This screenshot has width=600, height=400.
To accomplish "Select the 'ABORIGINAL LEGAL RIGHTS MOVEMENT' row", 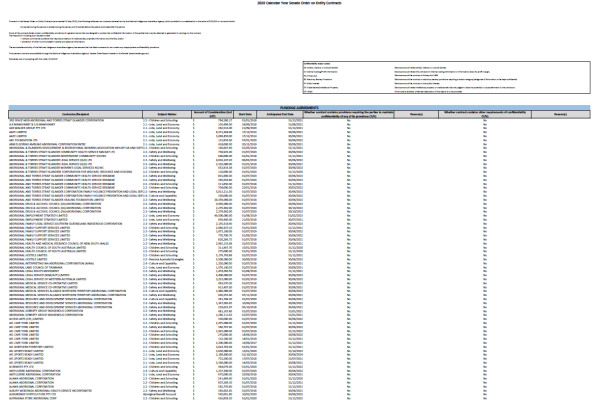I will coord(299,271).
